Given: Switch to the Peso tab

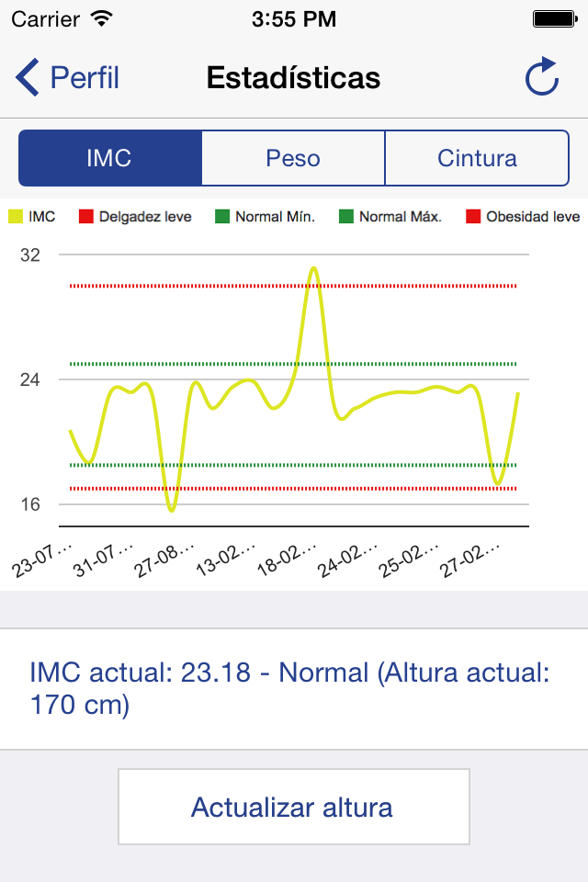Looking at the screenshot, I should pyautogui.click(x=293, y=158).
